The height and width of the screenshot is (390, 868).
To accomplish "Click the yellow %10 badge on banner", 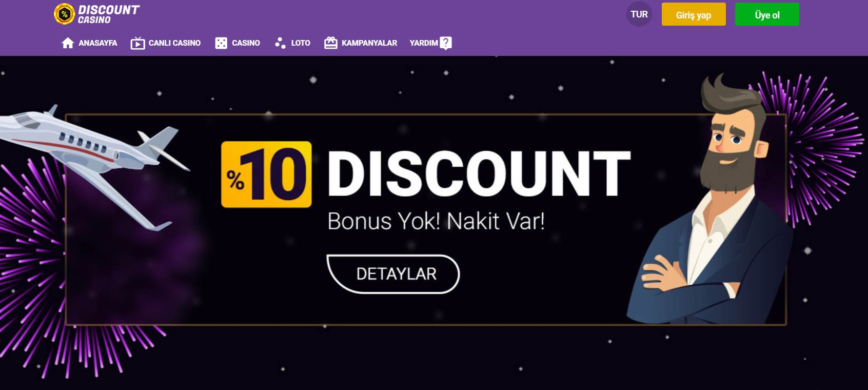I will pos(266,174).
